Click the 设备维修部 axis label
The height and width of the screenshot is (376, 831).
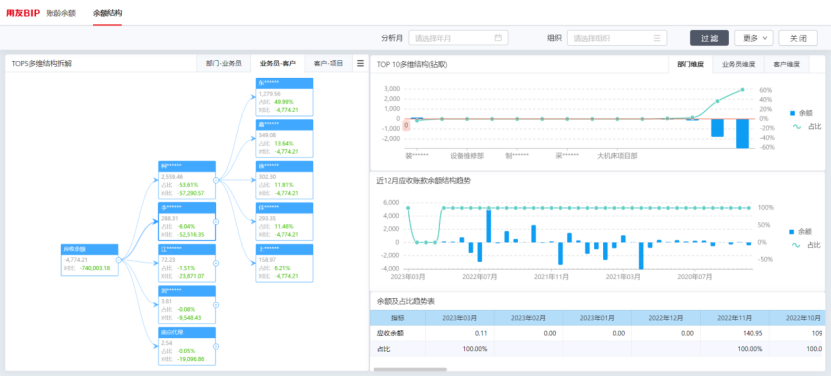[x=467, y=156]
